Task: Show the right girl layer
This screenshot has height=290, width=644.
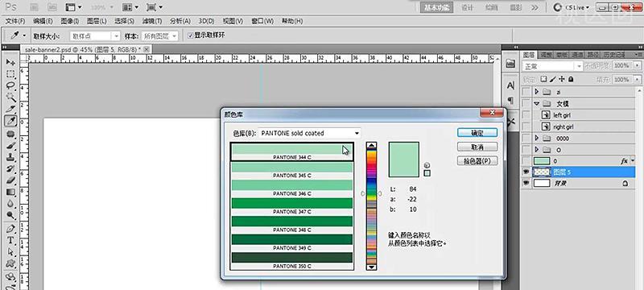Action: pyautogui.click(x=526, y=126)
